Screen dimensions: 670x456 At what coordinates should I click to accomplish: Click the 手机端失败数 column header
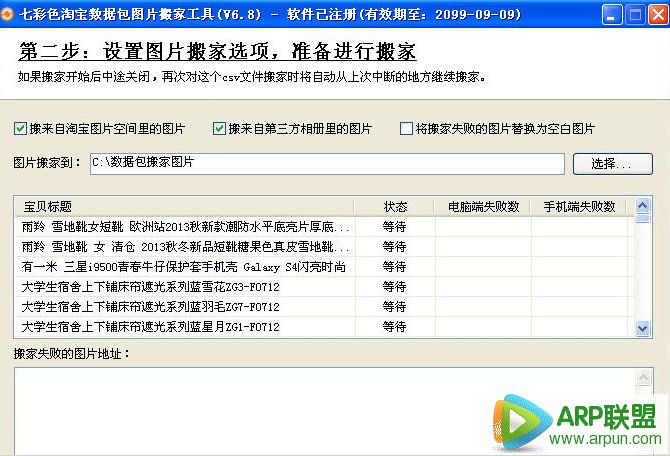point(579,207)
